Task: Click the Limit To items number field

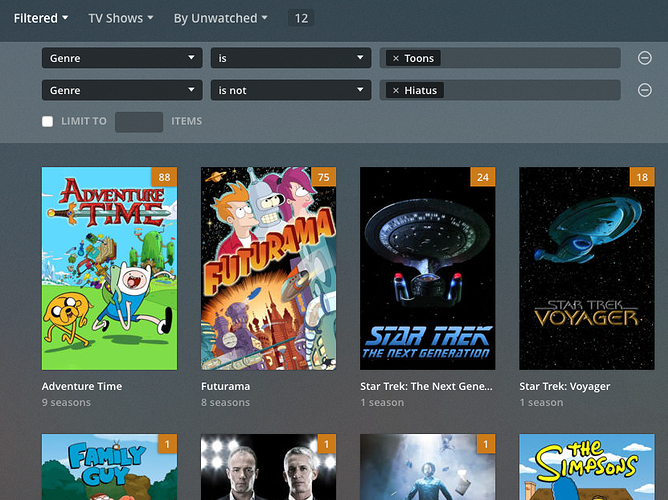Action: (x=139, y=122)
